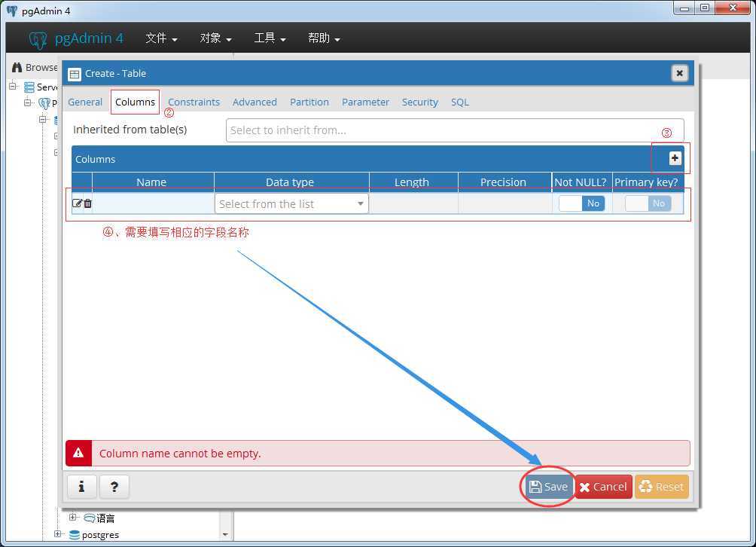Collapse the Servers tree node
This screenshot has width=756, height=547.
point(13,87)
